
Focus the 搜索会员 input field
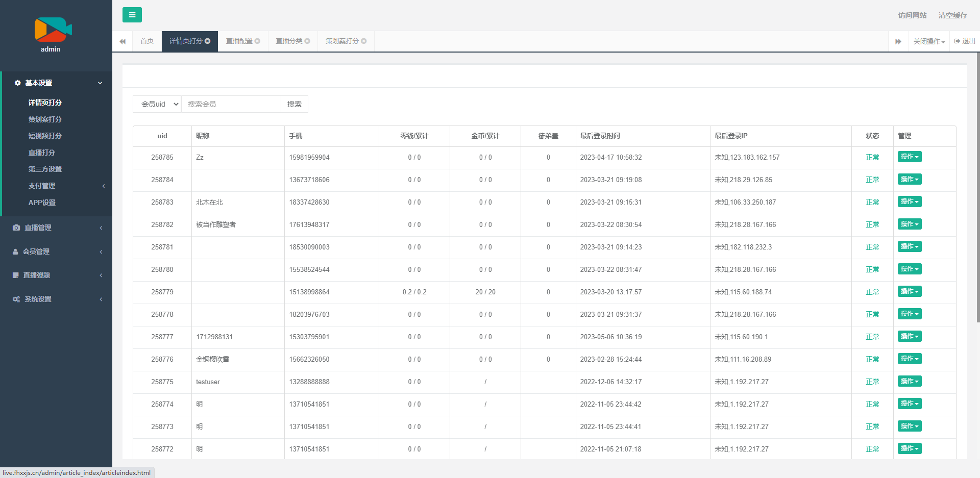coord(231,104)
